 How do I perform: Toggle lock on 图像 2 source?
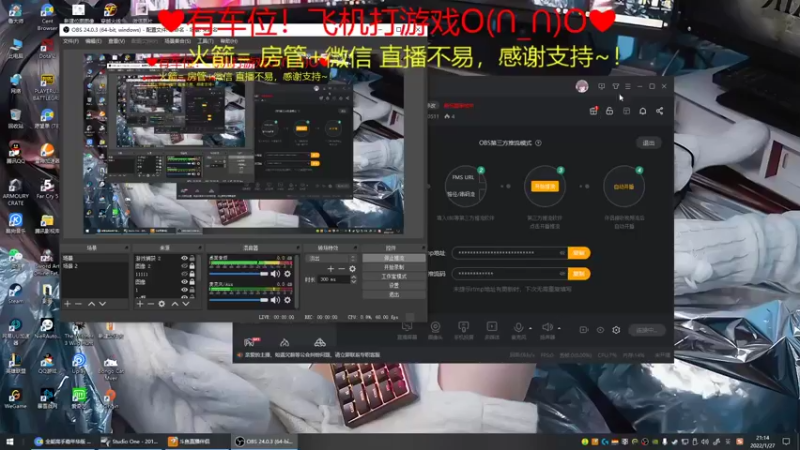coord(192,266)
